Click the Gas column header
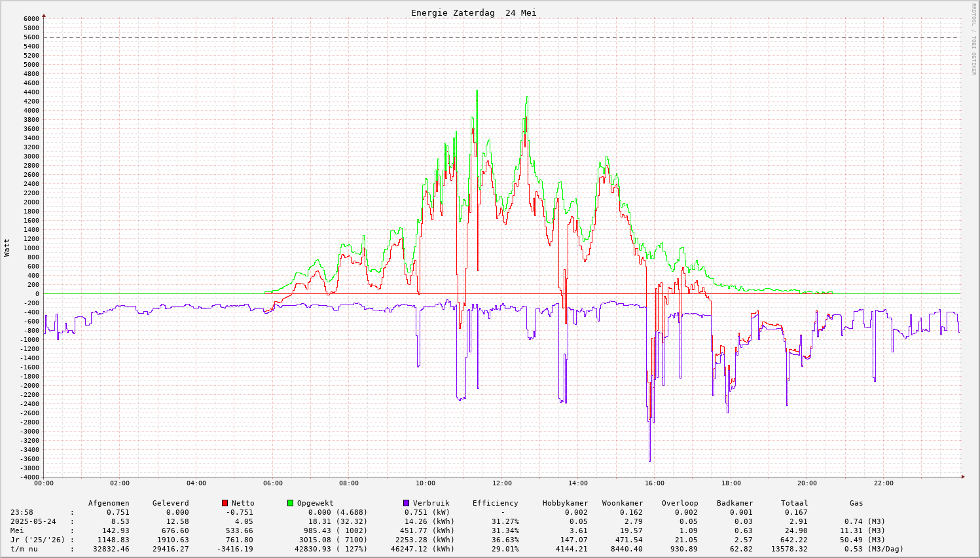 click(856, 503)
